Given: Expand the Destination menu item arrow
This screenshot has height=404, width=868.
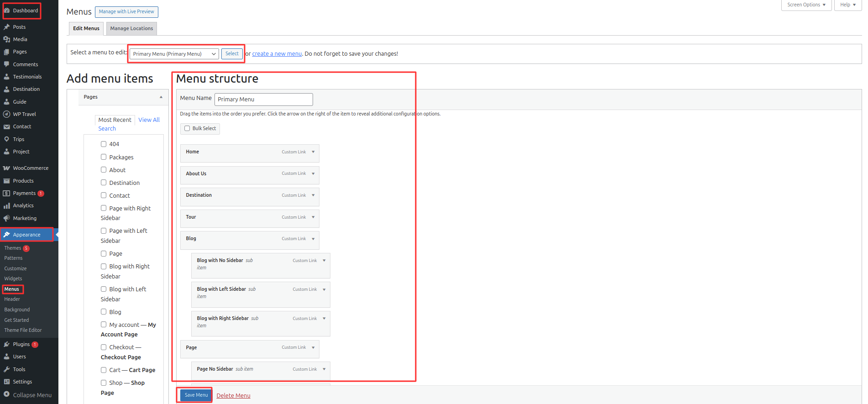Looking at the screenshot, I should click(313, 195).
